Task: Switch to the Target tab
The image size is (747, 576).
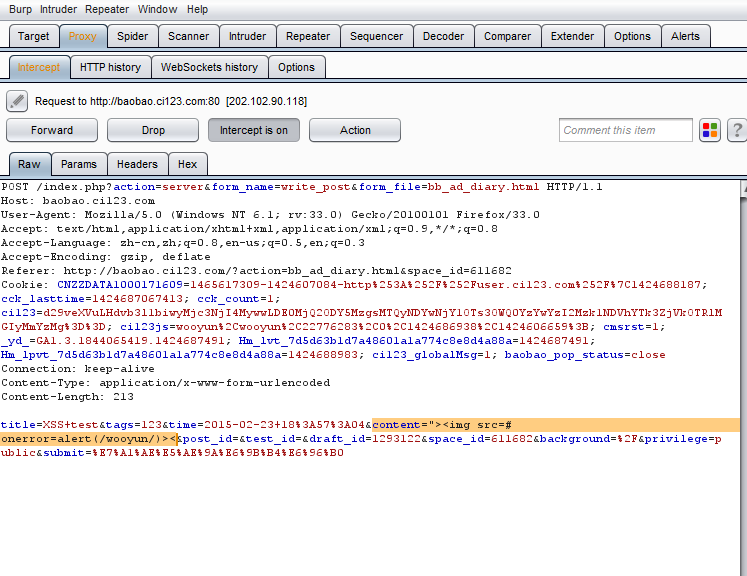Action: pyautogui.click(x=33, y=36)
